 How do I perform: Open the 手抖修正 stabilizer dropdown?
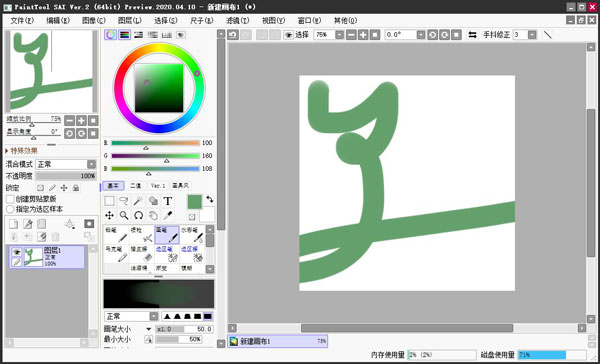532,35
